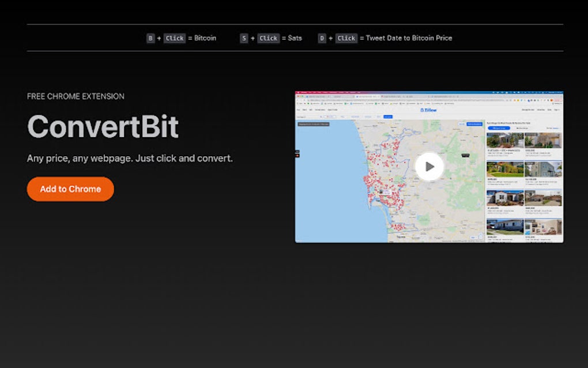Select the Click badge beside Bitcoin
Image resolution: width=588 pixels, height=368 pixels.
point(174,38)
